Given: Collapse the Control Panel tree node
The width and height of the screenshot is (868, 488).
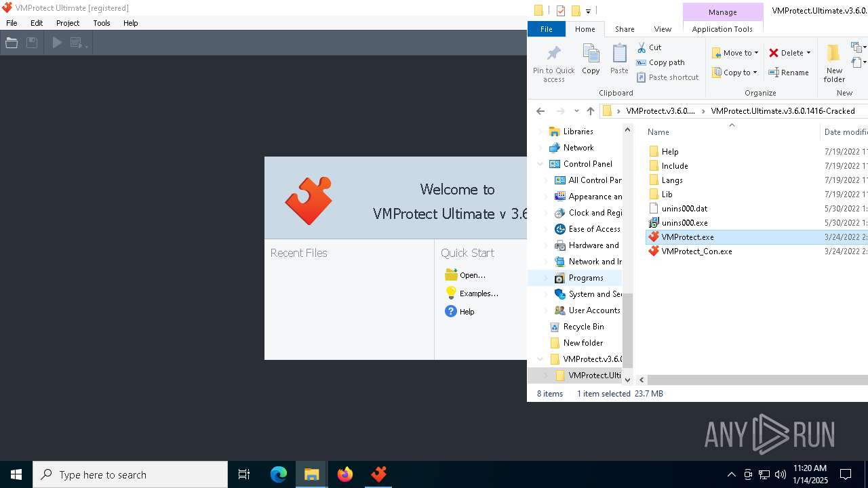Looking at the screenshot, I should click(x=540, y=164).
